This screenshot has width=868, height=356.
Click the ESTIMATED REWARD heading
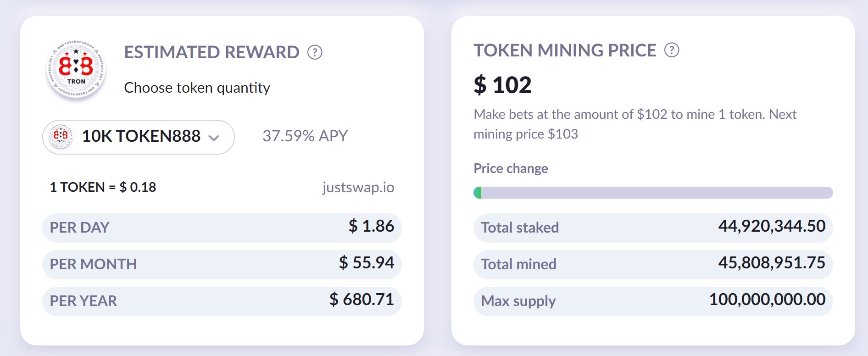211,52
